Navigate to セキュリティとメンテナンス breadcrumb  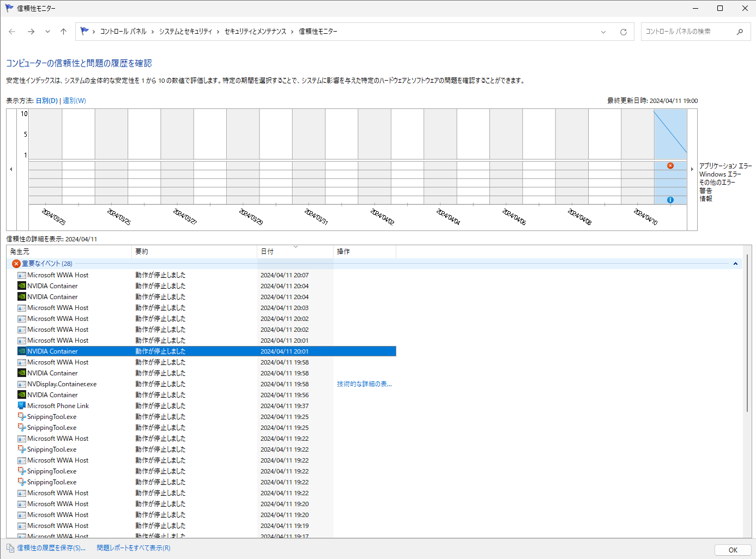click(255, 32)
